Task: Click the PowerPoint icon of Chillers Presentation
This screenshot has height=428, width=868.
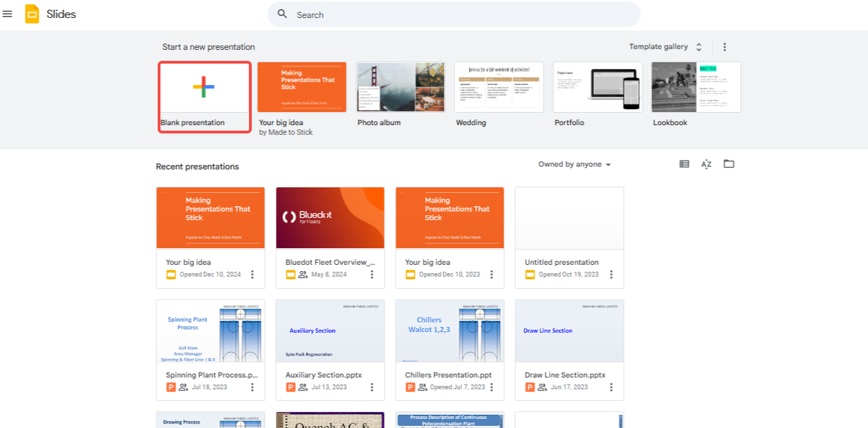Action: (x=410, y=387)
